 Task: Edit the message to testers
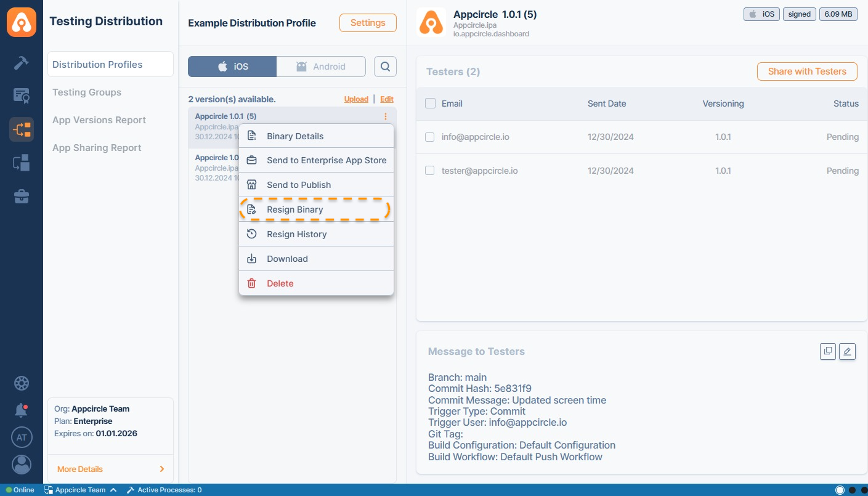pos(847,351)
